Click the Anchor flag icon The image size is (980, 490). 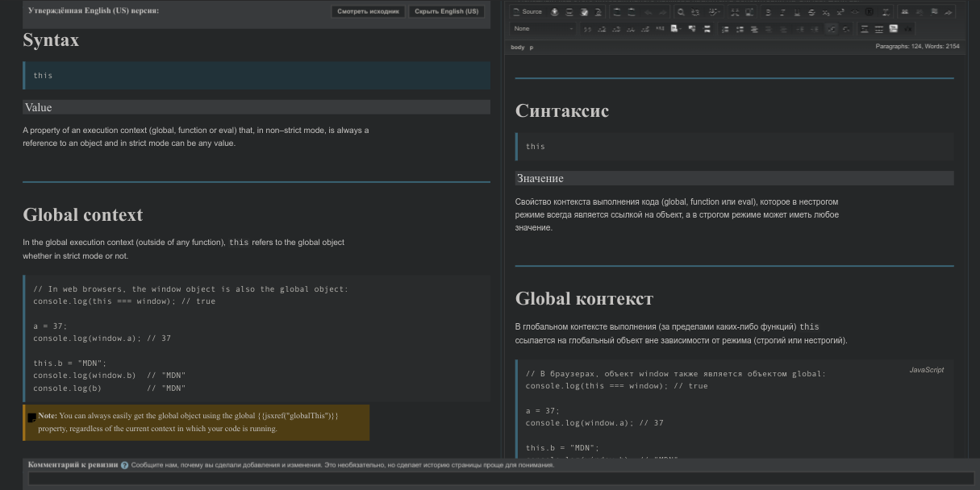pyautogui.click(x=933, y=11)
